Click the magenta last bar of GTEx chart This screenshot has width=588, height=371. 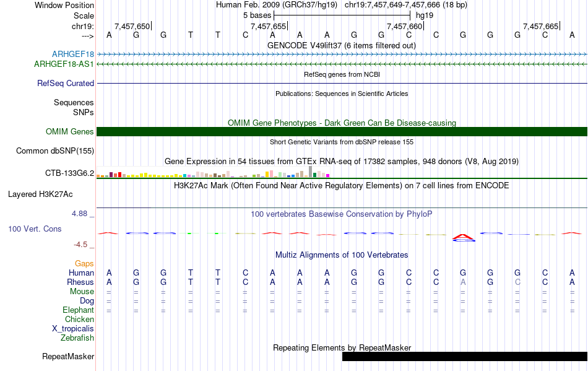pyautogui.click(x=328, y=175)
